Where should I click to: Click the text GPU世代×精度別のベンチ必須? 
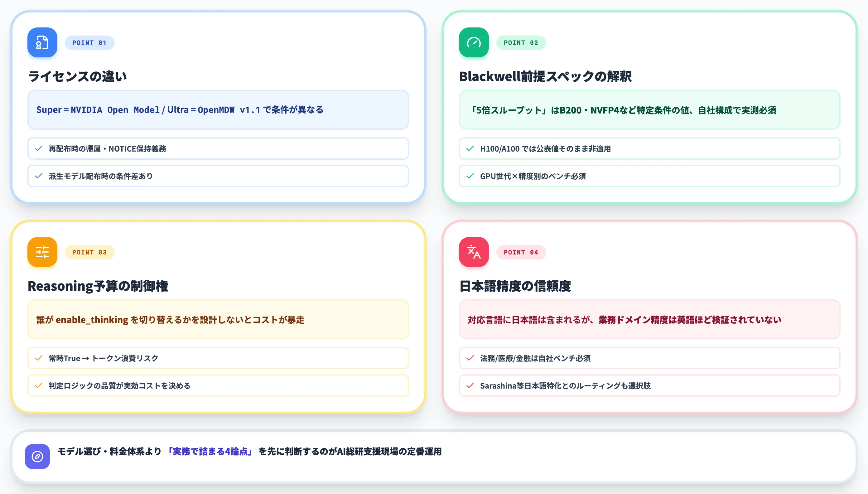533,176
